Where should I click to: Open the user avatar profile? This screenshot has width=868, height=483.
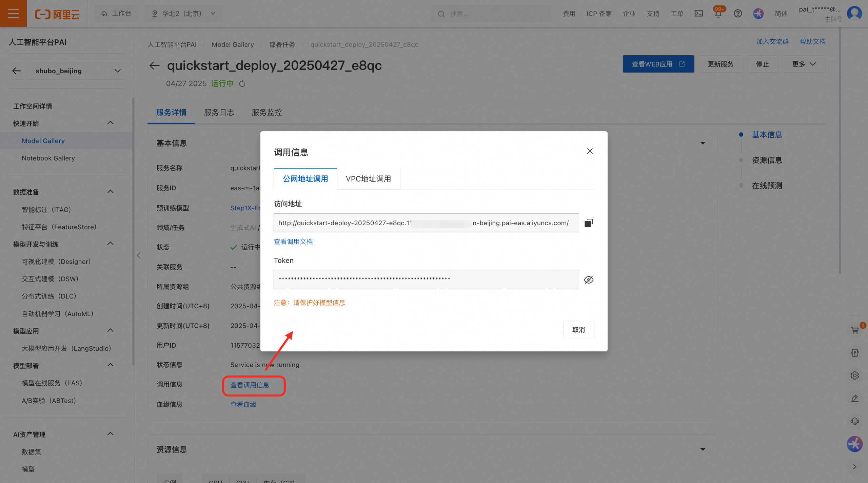(854, 14)
